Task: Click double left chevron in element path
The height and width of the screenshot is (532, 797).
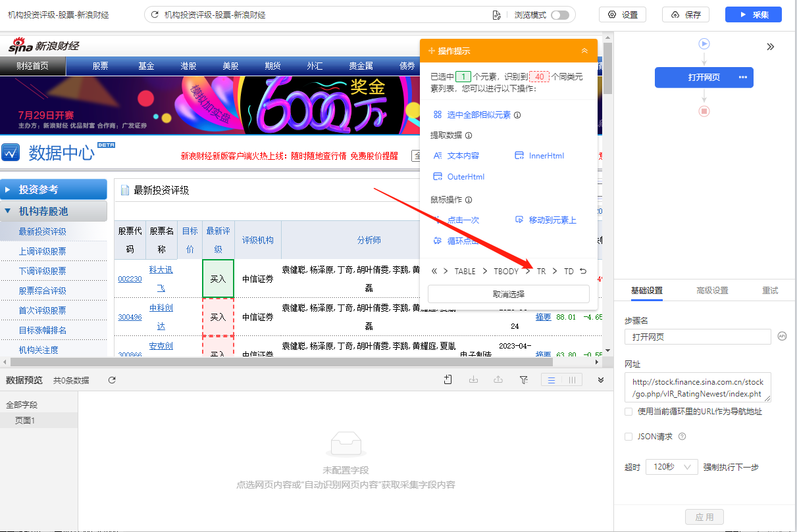Action: coord(434,271)
